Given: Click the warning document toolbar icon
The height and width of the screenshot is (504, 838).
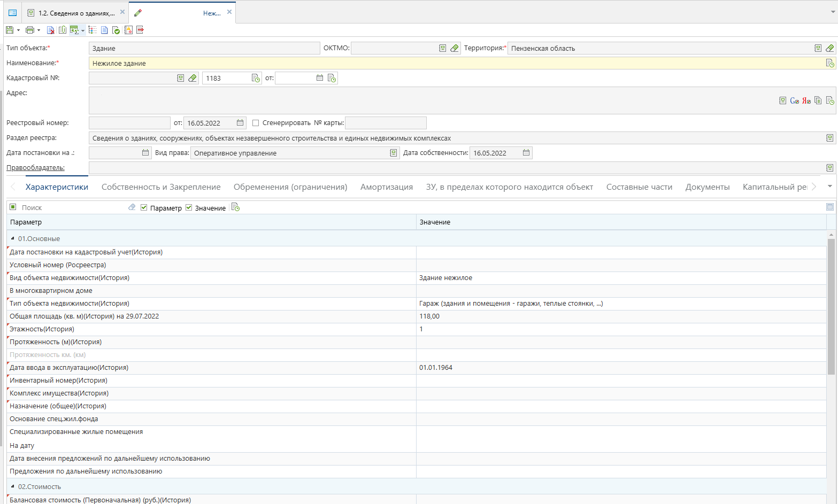Looking at the screenshot, I should [128, 30].
